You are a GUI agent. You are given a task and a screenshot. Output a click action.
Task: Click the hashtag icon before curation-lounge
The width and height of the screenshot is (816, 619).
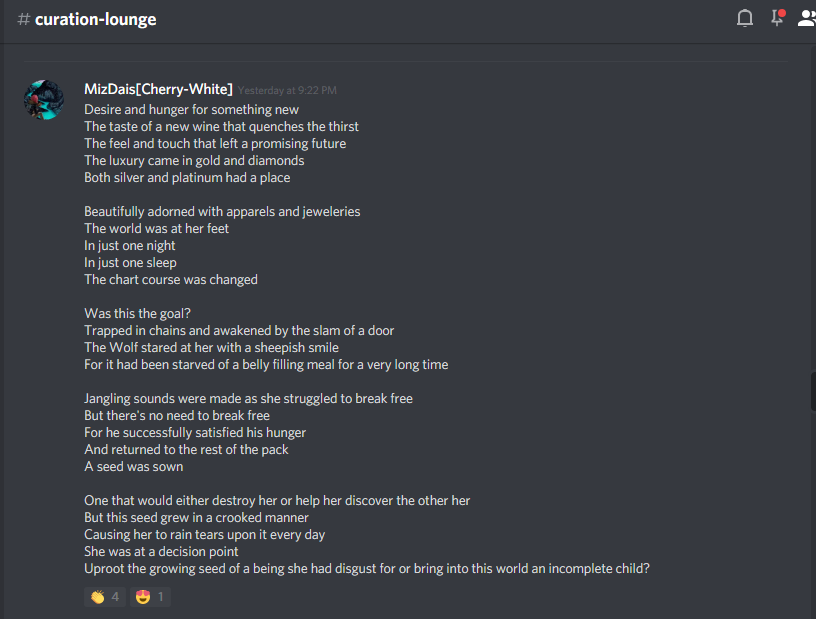click(23, 18)
